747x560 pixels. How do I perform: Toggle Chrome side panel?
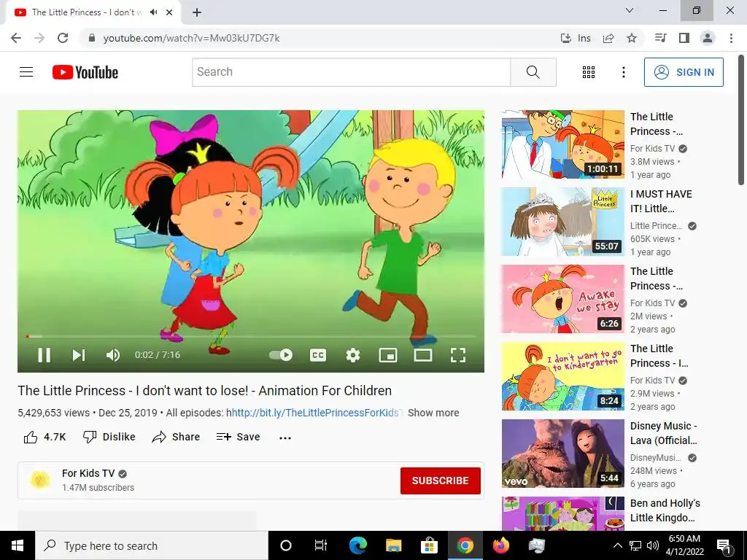click(x=684, y=38)
